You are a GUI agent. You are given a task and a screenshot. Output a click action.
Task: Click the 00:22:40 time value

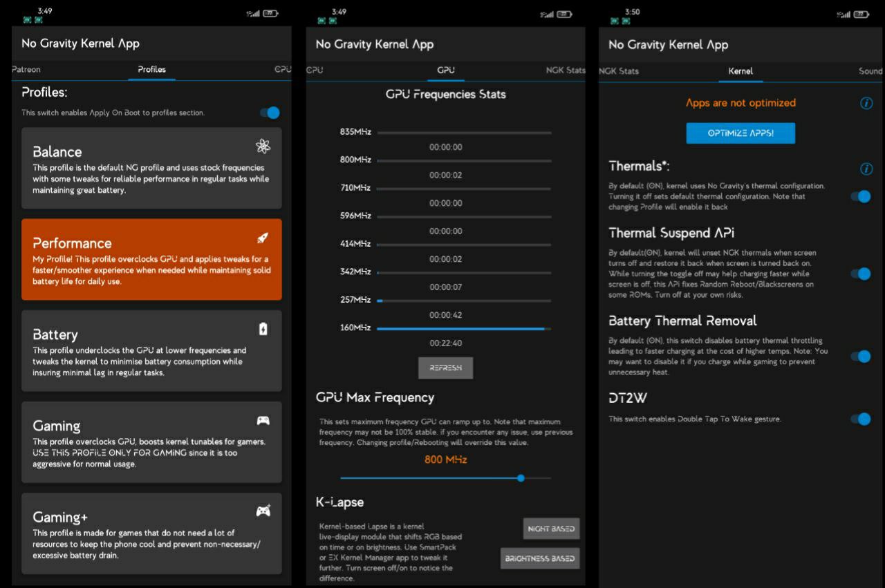pyautogui.click(x=446, y=343)
